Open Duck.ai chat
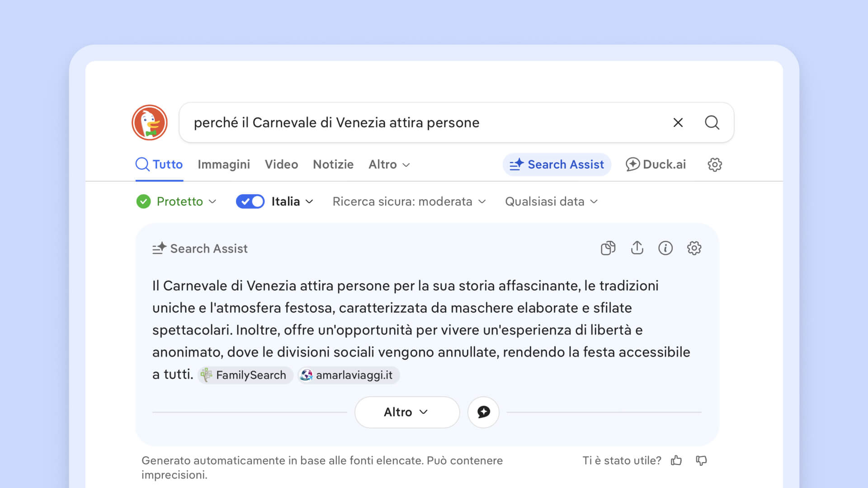 coord(656,164)
